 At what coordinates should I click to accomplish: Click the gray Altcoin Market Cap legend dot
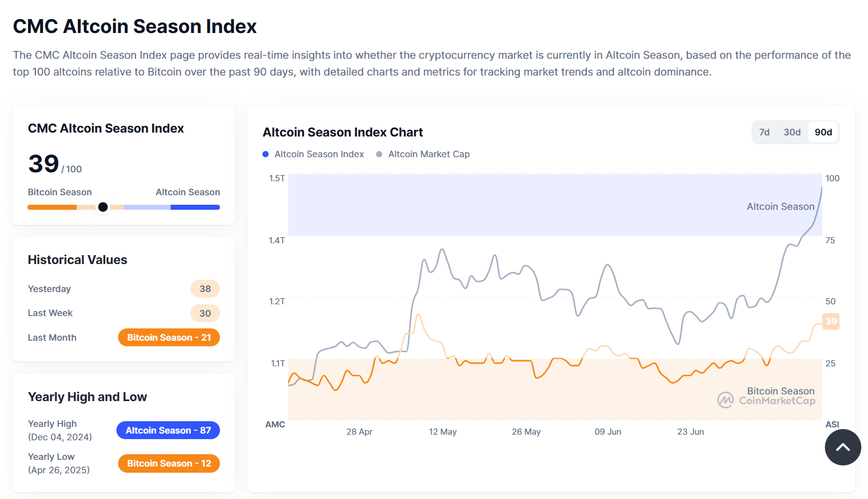pos(379,154)
